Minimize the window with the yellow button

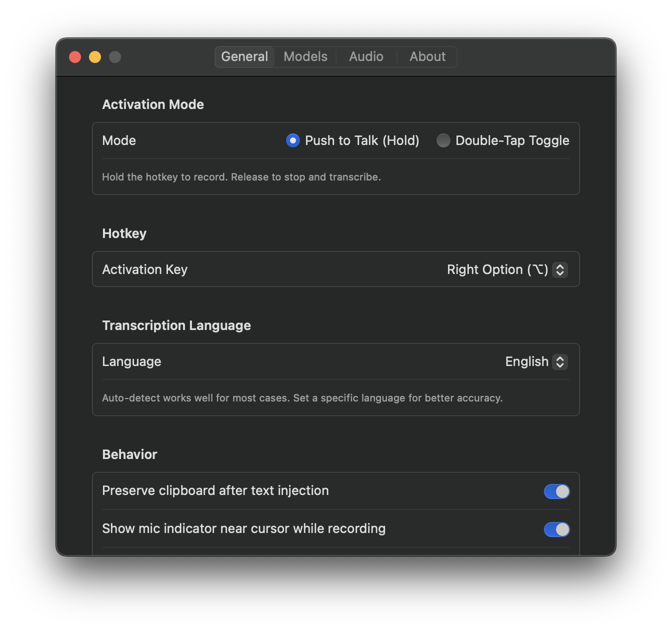point(94,56)
